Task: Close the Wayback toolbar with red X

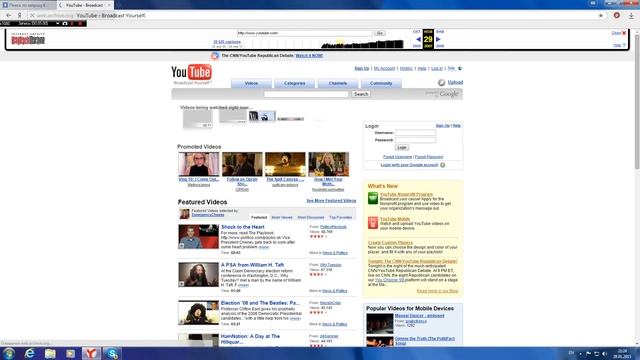Action: tap(624, 33)
